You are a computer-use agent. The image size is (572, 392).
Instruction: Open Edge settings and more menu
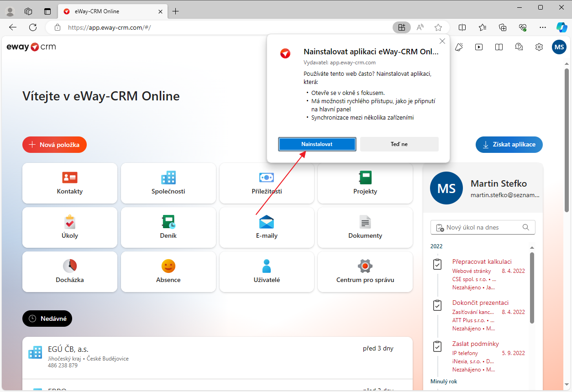[543, 27]
